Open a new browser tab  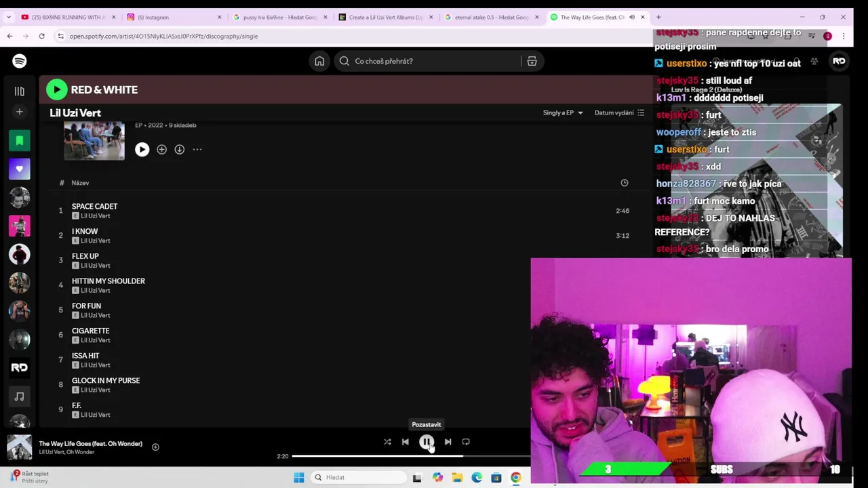click(658, 17)
